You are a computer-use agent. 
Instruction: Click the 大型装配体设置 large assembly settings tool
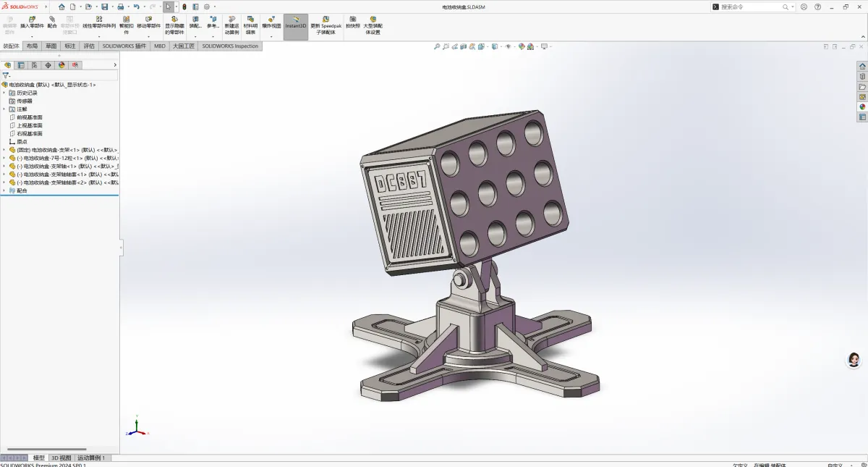coord(373,25)
